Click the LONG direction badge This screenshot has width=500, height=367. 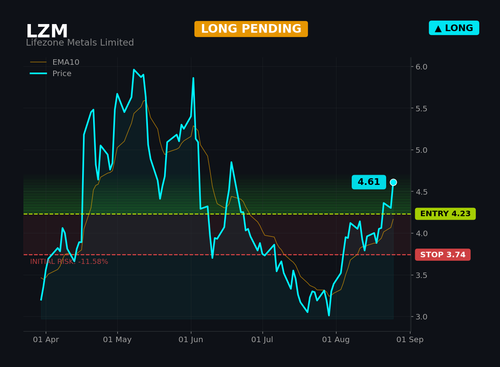pos(454,28)
